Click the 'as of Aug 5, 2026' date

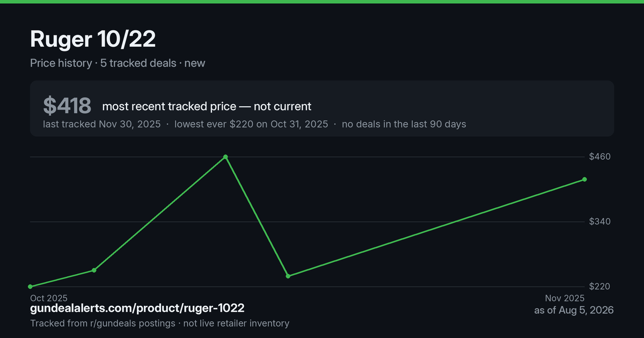pyautogui.click(x=574, y=310)
